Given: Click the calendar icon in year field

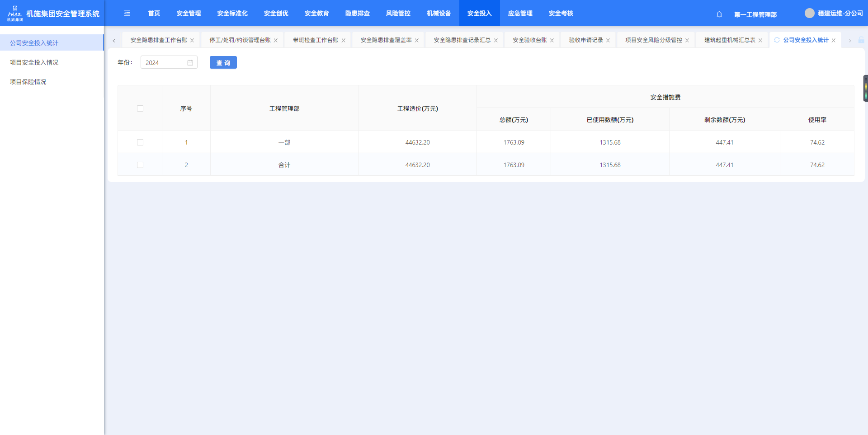Looking at the screenshot, I should (x=190, y=63).
